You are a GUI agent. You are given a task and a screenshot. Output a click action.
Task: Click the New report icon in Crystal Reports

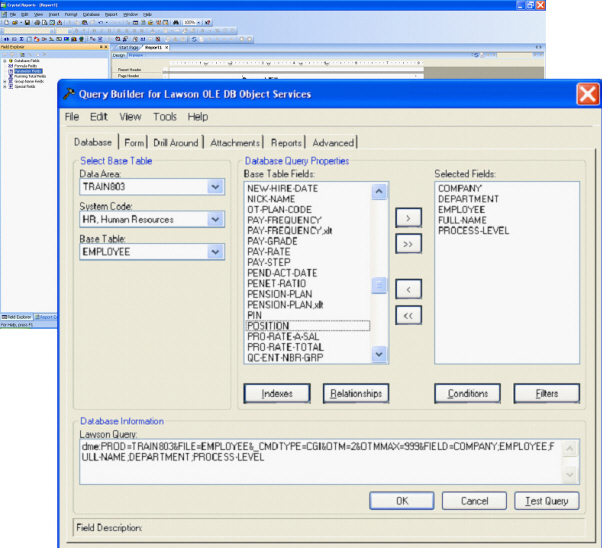pyautogui.click(x=7, y=22)
